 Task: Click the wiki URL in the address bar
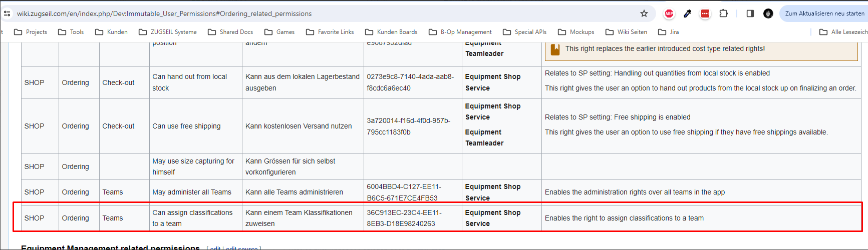click(164, 13)
